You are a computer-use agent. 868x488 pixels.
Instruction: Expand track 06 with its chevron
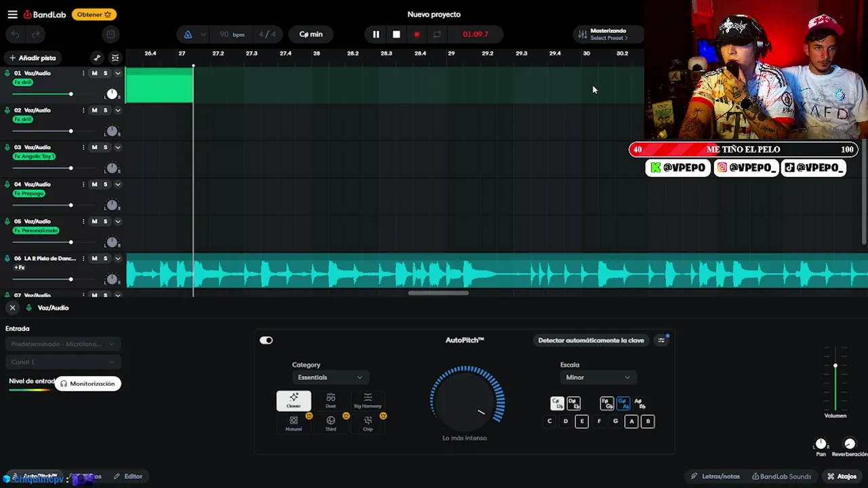pos(117,258)
